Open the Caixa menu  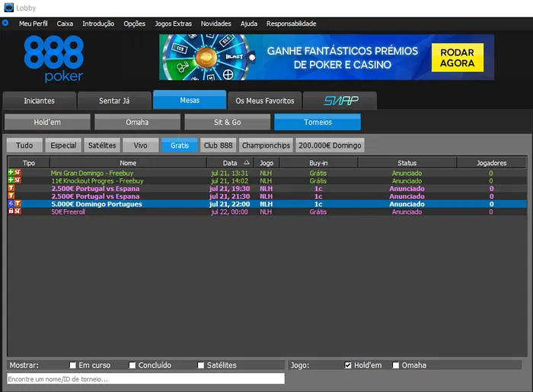[65, 24]
